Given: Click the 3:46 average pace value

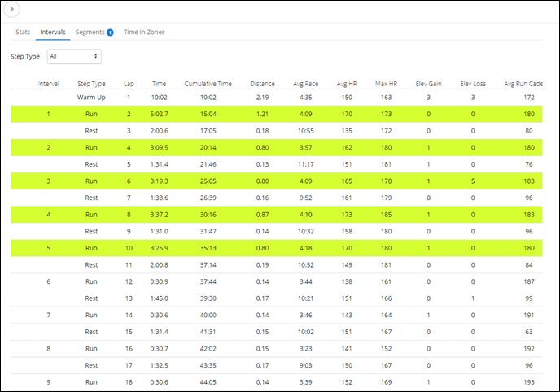Looking at the screenshot, I should coord(306,316).
